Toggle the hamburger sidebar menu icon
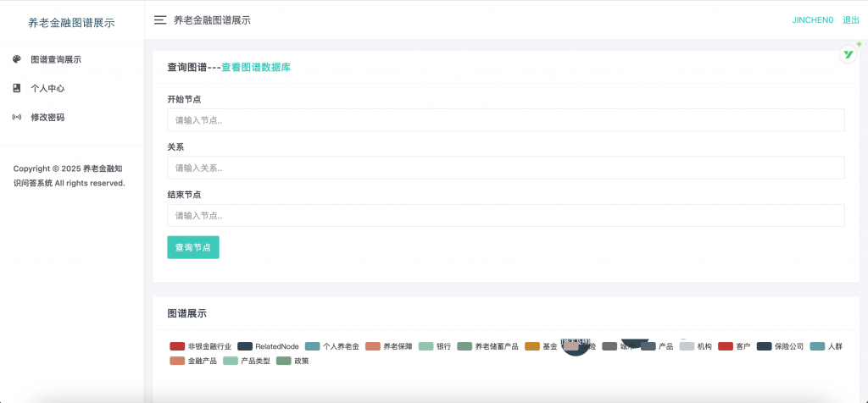Image resolution: width=868 pixels, height=403 pixels. 160,20
